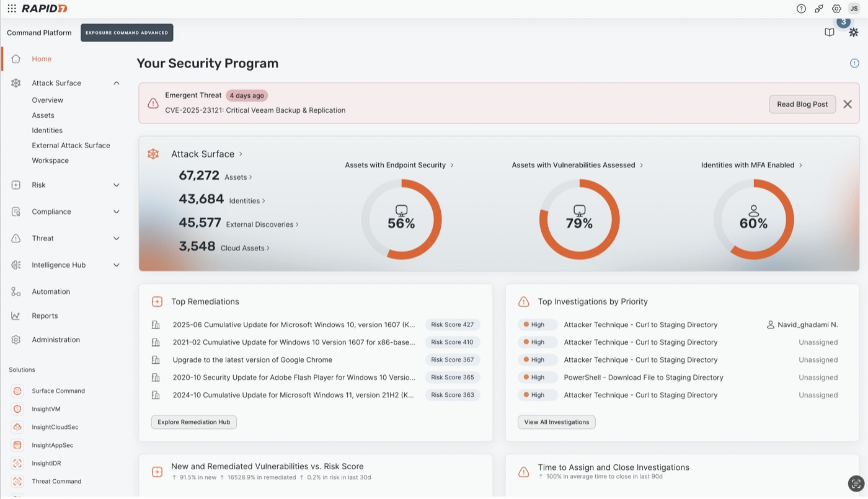This screenshot has width=868, height=499.
Task: Open the help question mark icon
Action: [x=801, y=9]
